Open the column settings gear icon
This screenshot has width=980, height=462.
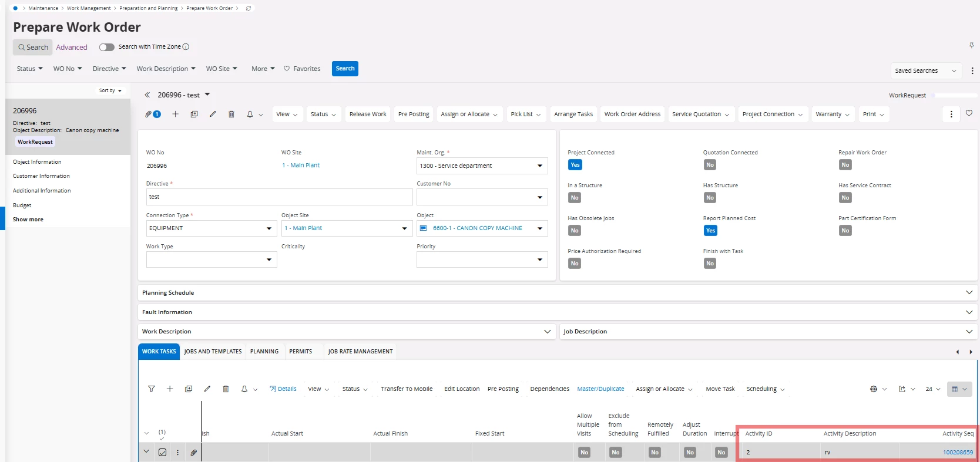[x=874, y=389]
